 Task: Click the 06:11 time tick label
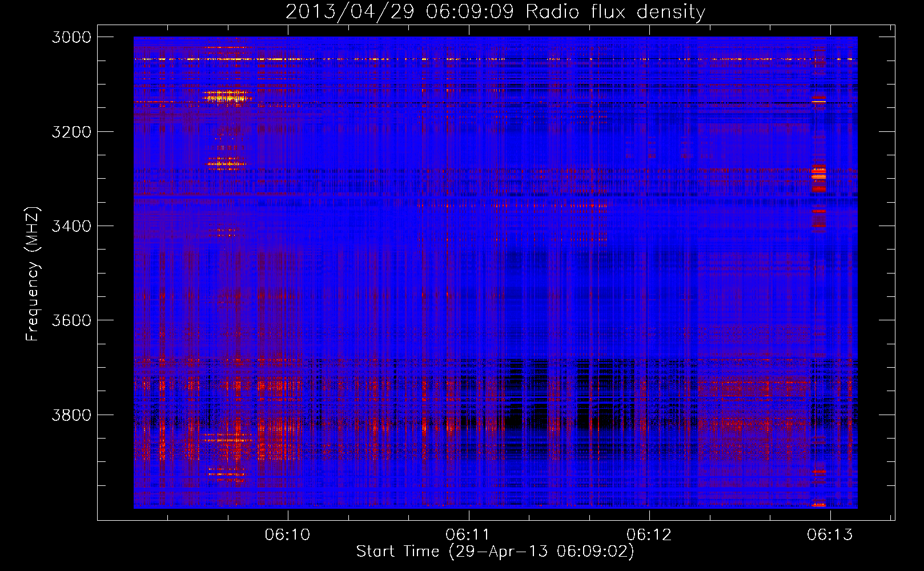tap(468, 534)
